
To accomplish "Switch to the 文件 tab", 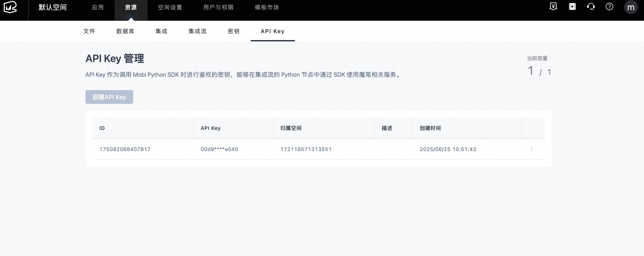I will tap(89, 31).
